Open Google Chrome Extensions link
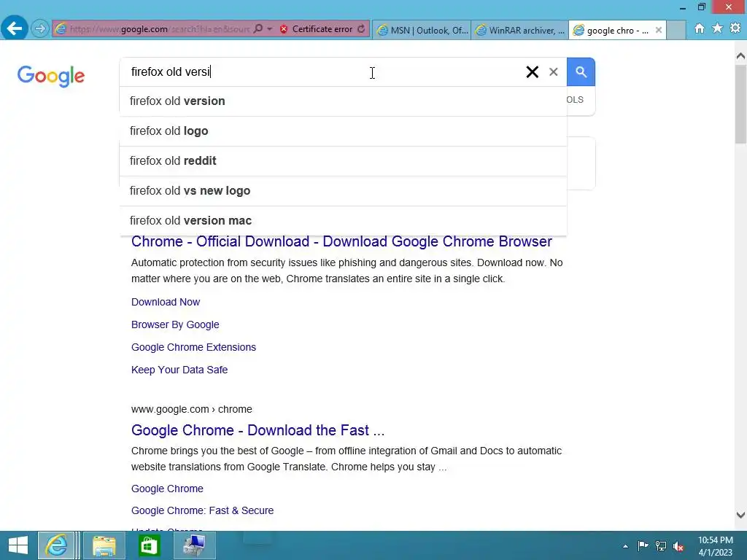The height and width of the screenshot is (560, 747). pyautogui.click(x=193, y=347)
